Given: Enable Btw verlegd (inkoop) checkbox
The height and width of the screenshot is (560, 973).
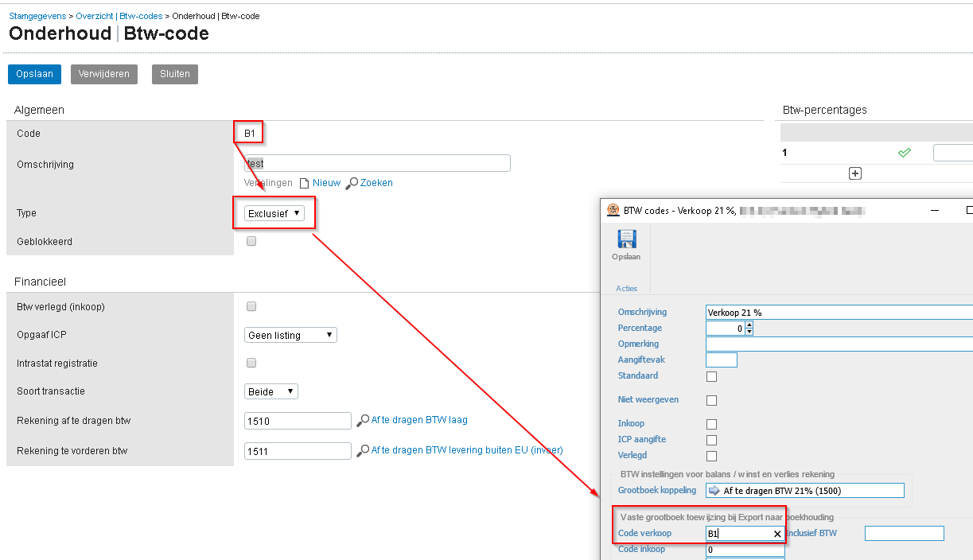Looking at the screenshot, I should [251, 306].
